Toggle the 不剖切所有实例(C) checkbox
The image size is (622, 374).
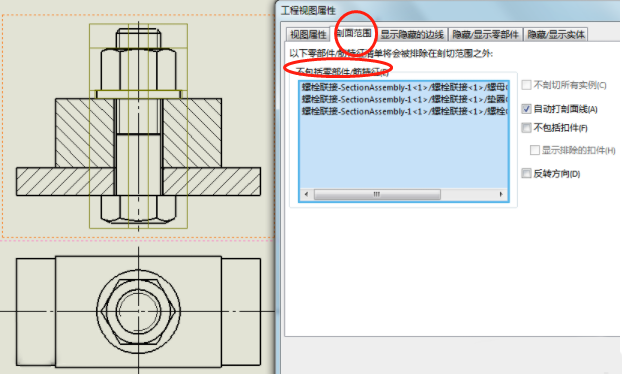pos(526,85)
